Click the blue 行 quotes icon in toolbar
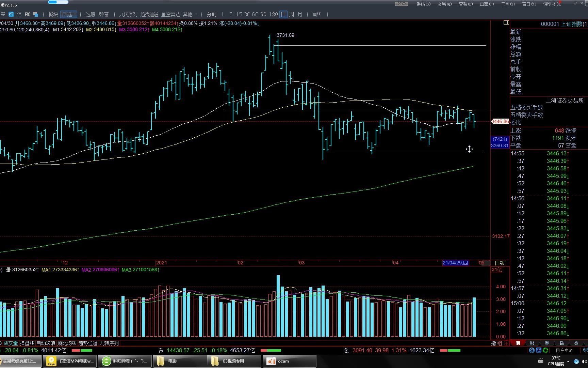Screen dimensions: 588x368 (x=11, y=14)
